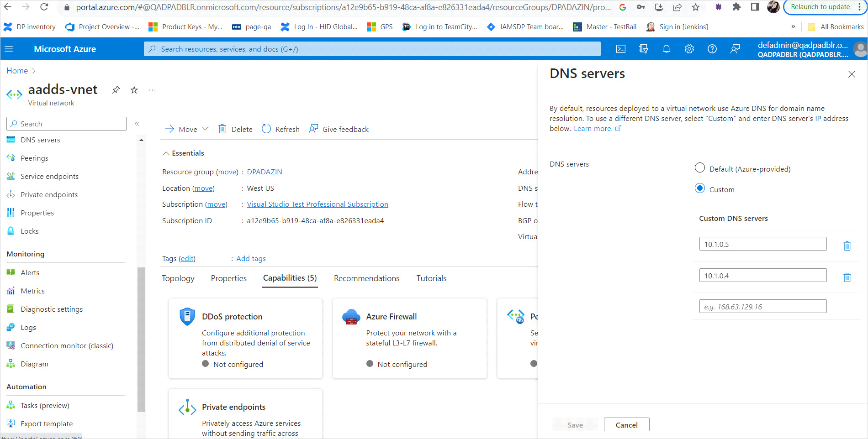Viewport: 868px width, 439px height.
Task: Open the DPADAZIN resource group link
Action: coord(265,172)
